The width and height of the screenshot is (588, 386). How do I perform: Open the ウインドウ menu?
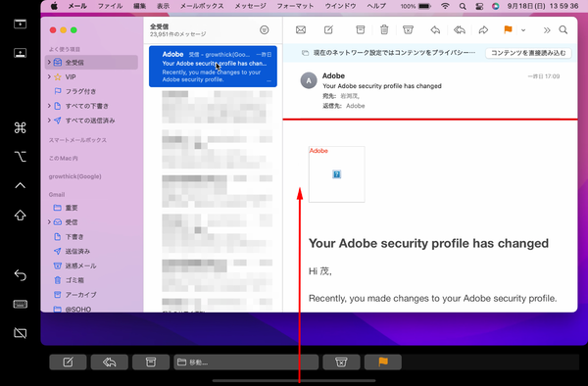(340, 6)
